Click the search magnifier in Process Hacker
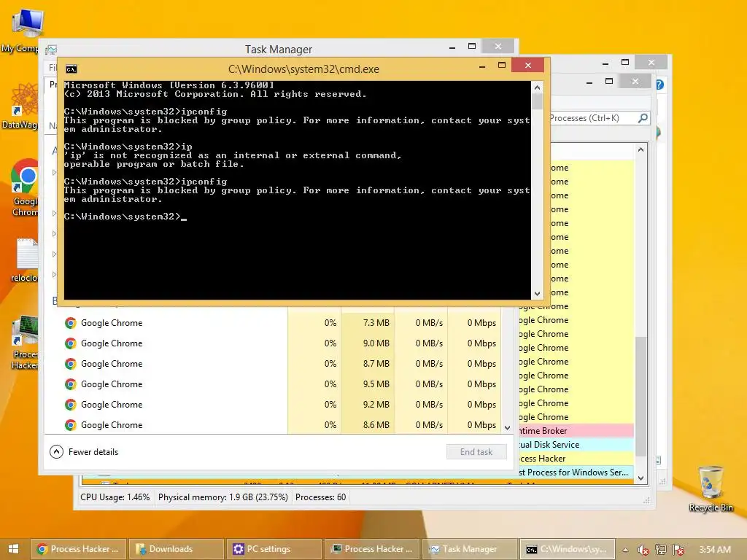 coord(643,117)
